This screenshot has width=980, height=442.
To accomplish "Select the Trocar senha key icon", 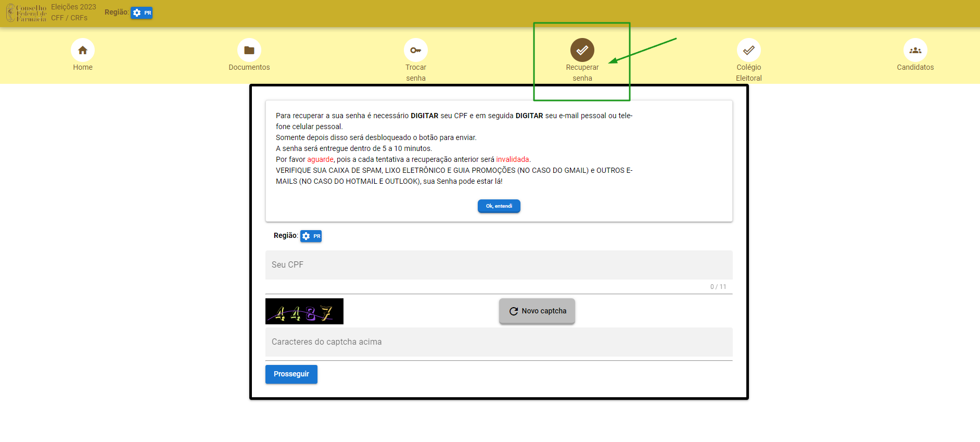I will (x=416, y=50).
